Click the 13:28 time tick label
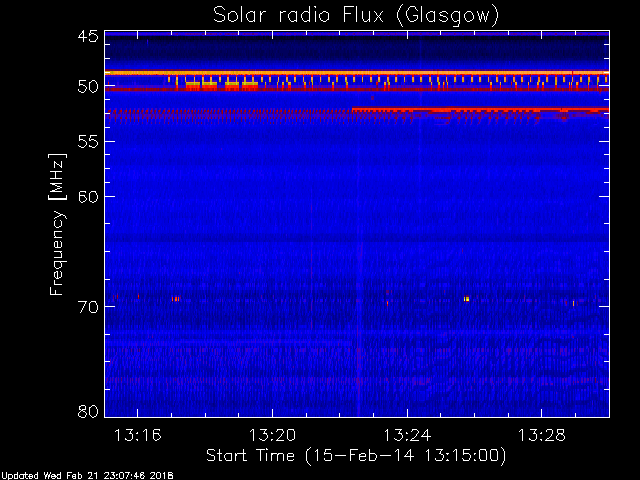Image resolution: width=640 pixels, height=480 pixels. [x=542, y=435]
